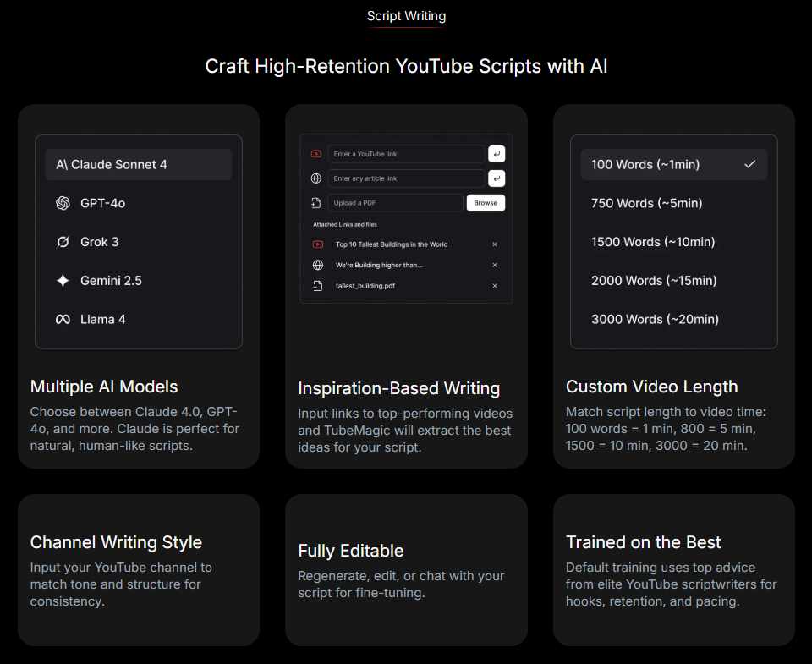Image resolution: width=812 pixels, height=664 pixels.
Task: Remove the We're Building higher than attachment
Action: click(495, 266)
